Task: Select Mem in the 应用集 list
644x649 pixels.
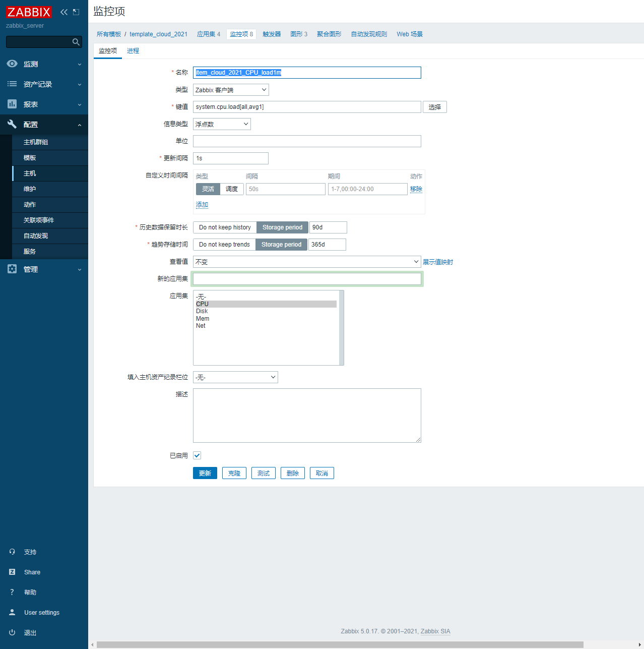Action: [x=203, y=319]
